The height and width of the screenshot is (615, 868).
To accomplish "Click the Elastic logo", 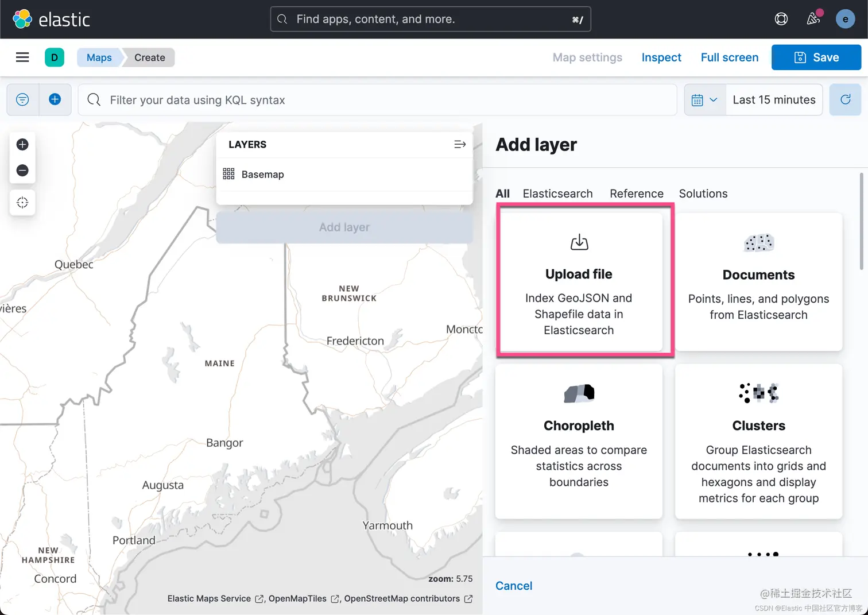I will click(51, 19).
